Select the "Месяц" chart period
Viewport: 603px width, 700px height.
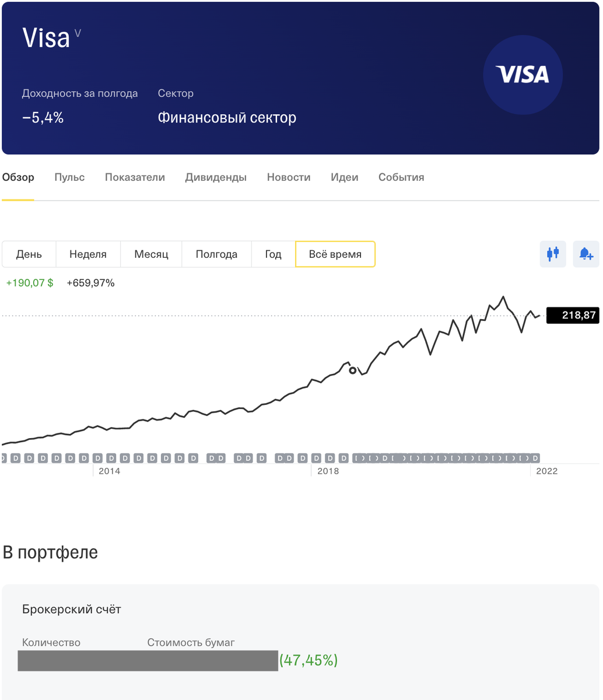click(x=150, y=254)
